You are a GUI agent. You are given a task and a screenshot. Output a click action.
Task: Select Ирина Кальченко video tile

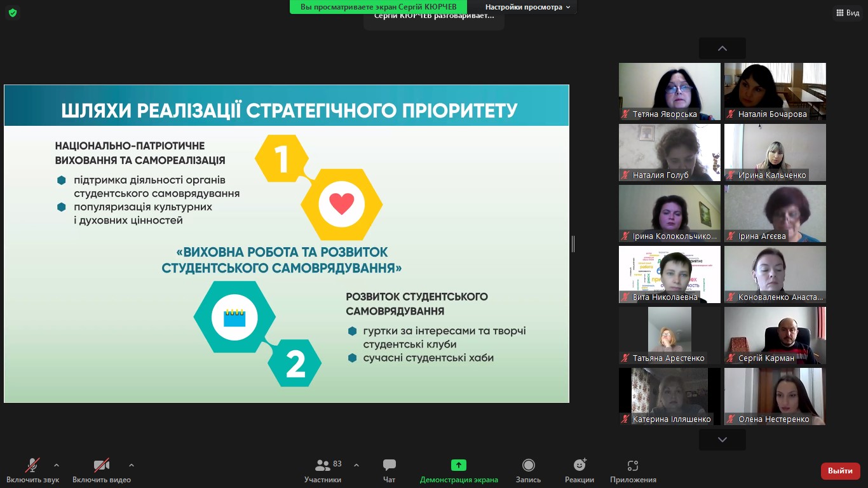click(775, 152)
